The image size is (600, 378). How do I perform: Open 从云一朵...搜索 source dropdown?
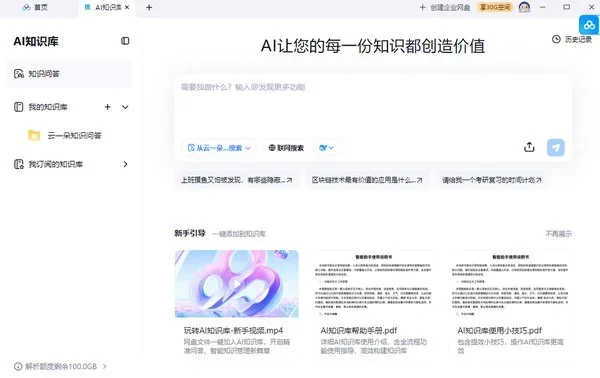[219, 148]
